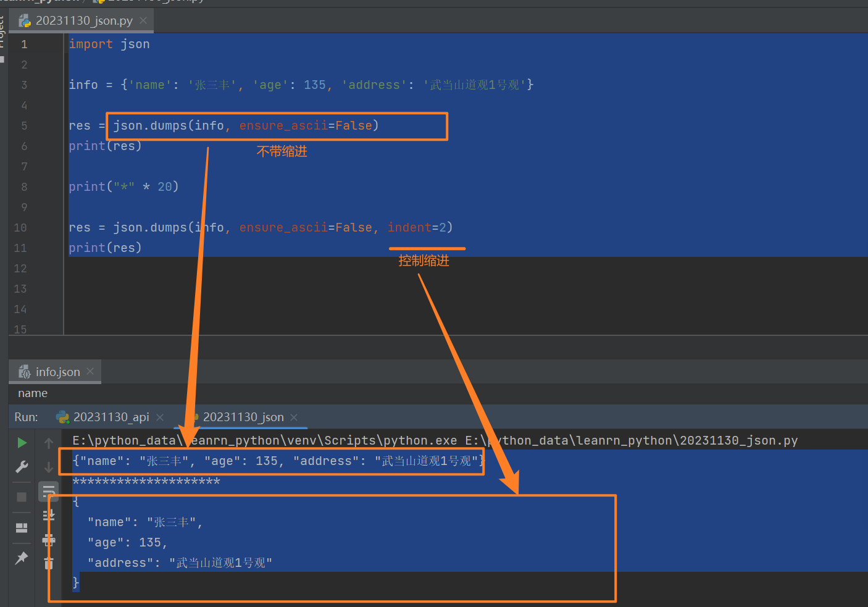Screen dimensions: 868x607
Task: Open the info.json editor tab
Action: 57,372
